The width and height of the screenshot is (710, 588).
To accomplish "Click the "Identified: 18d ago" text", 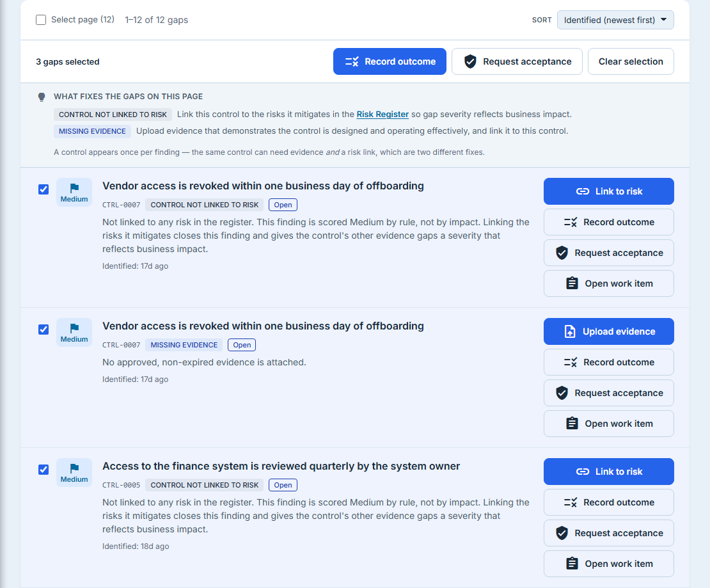I will [x=136, y=546].
